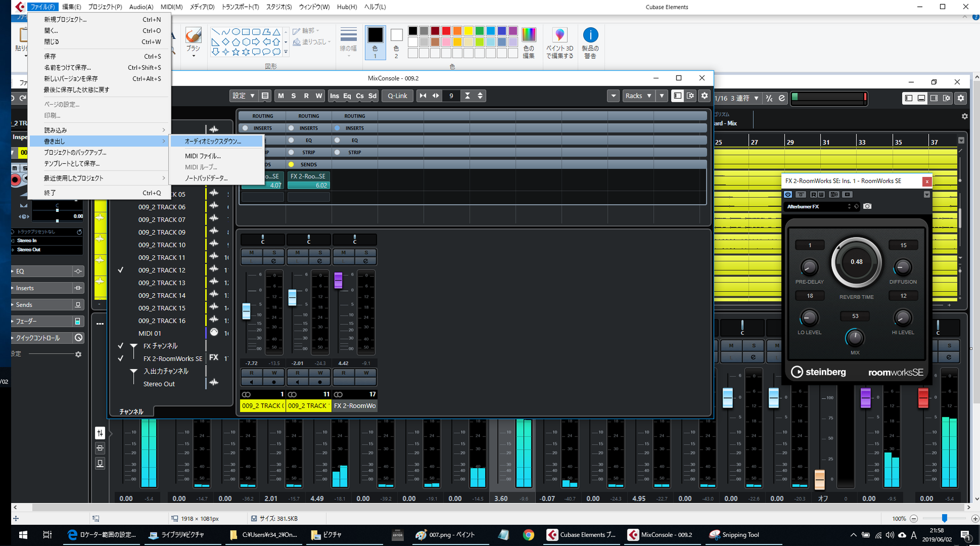980x546 pixels.
Task: Open Sends section icon in Inspector
Action: 78,305
